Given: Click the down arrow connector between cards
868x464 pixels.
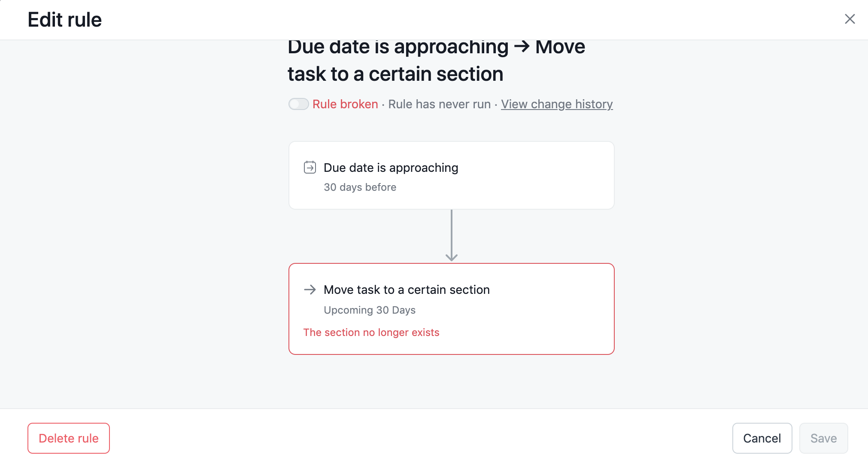Looking at the screenshot, I should click(451, 236).
